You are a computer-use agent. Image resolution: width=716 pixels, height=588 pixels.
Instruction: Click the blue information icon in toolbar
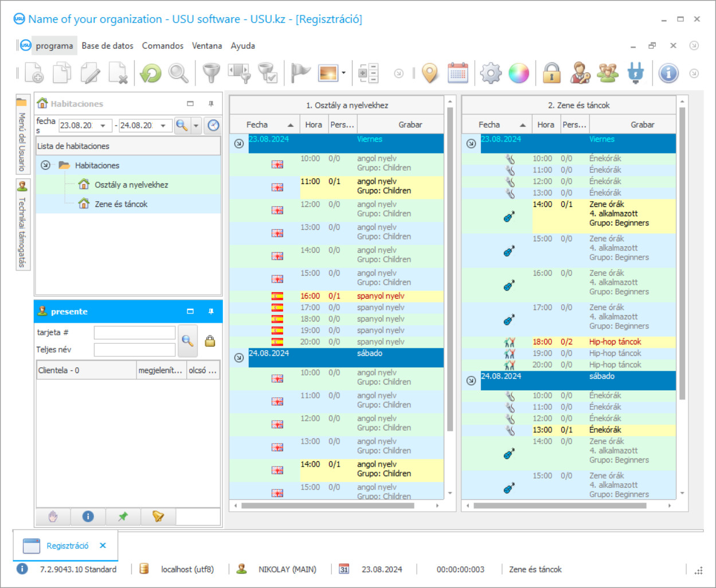click(668, 73)
